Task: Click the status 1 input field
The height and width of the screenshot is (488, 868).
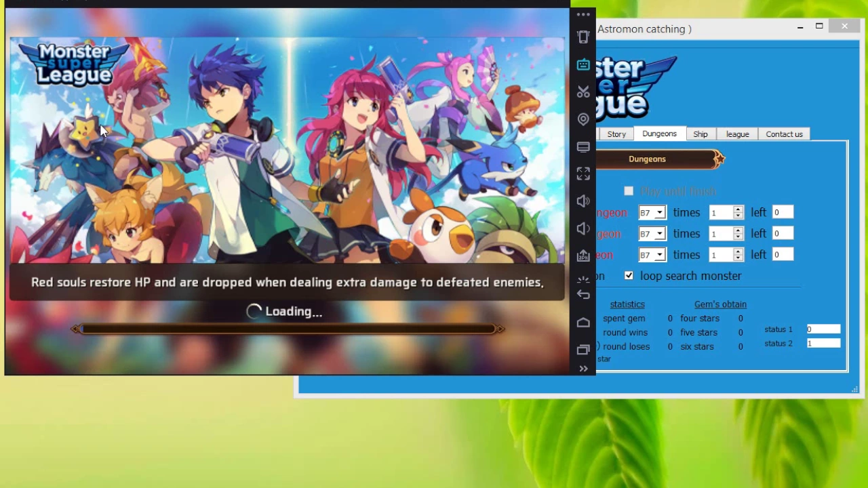Action: tap(823, 329)
